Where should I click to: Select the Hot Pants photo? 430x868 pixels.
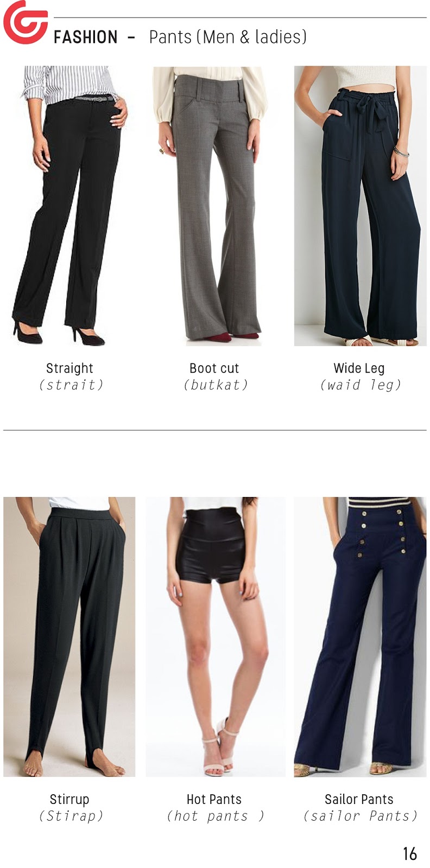(x=216, y=637)
